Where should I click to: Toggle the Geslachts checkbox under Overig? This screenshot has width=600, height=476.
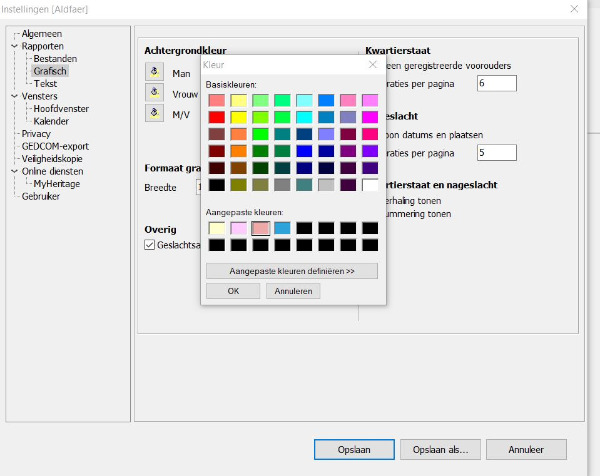coord(151,245)
